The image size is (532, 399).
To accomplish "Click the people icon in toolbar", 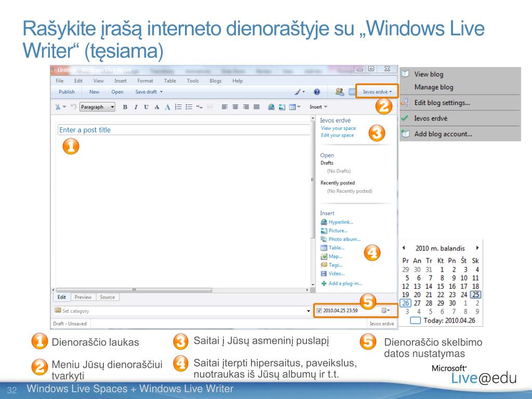I will (x=339, y=91).
